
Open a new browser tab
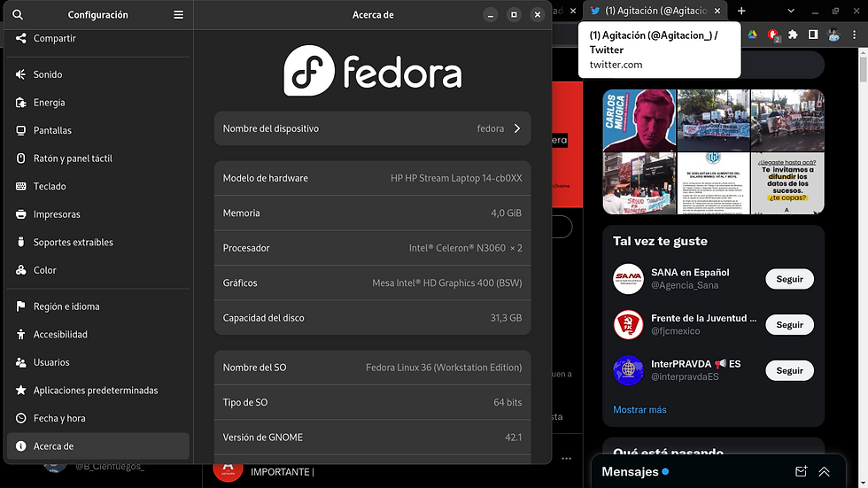pyautogui.click(x=741, y=11)
